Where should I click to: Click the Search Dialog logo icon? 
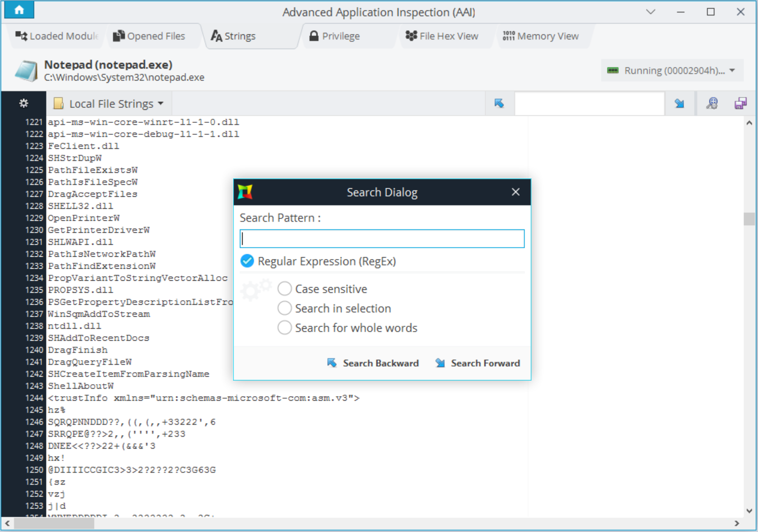[x=245, y=192]
